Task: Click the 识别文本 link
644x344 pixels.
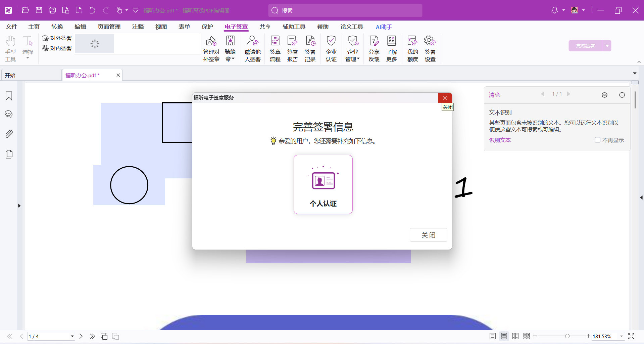Action: click(x=500, y=140)
